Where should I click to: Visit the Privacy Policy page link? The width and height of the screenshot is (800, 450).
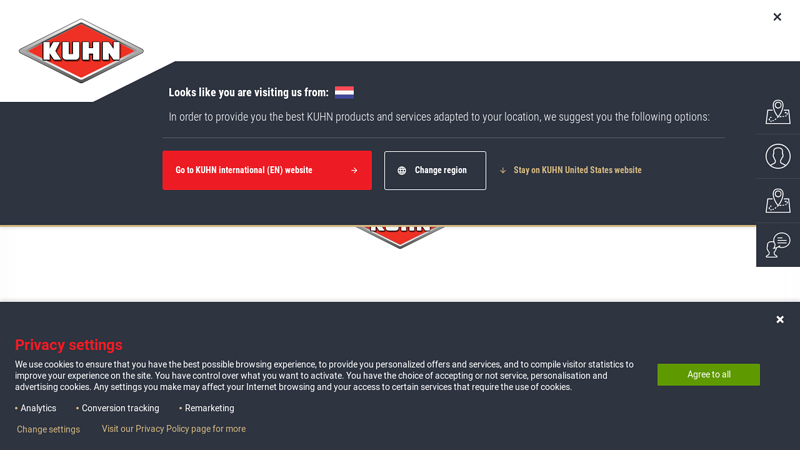tap(173, 429)
